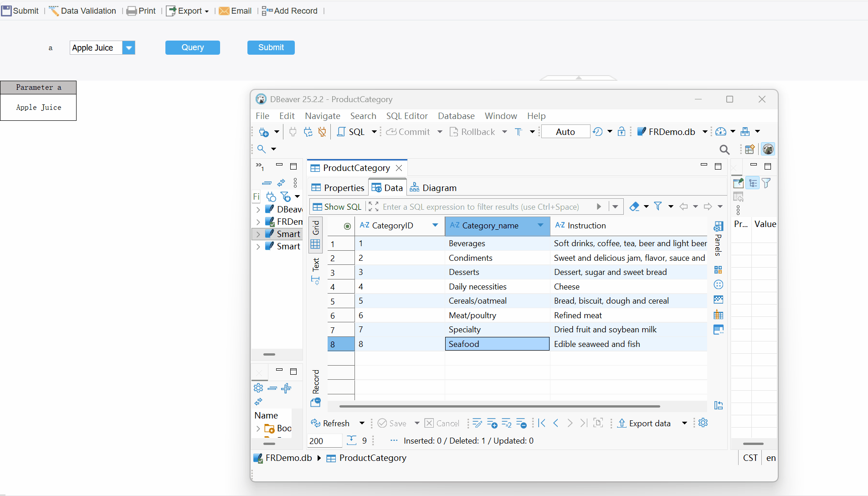Screen dimensions: 868x496
Task: Open Data Validation tool
Action: click(x=82, y=10)
